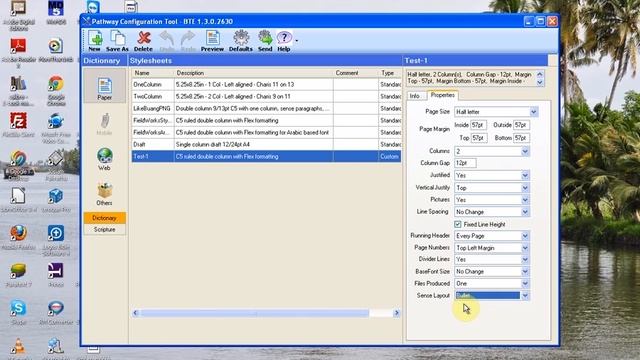Image resolution: width=640 pixels, height=360 pixels.
Task: Select the LikeBuangPNG stylesheet row
Action: point(266,109)
